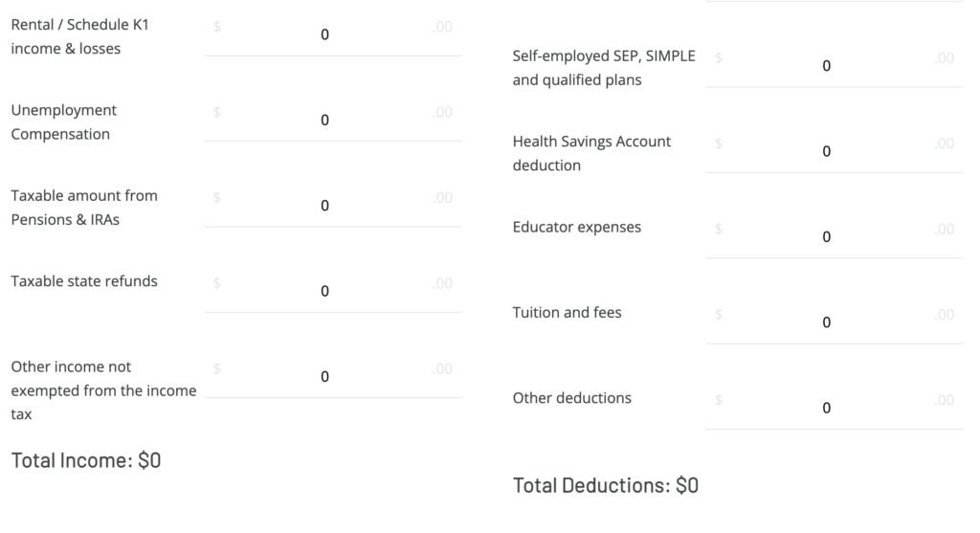980x533 pixels.
Task: Focus the Unemployment Compensation amount field
Action: tap(325, 120)
